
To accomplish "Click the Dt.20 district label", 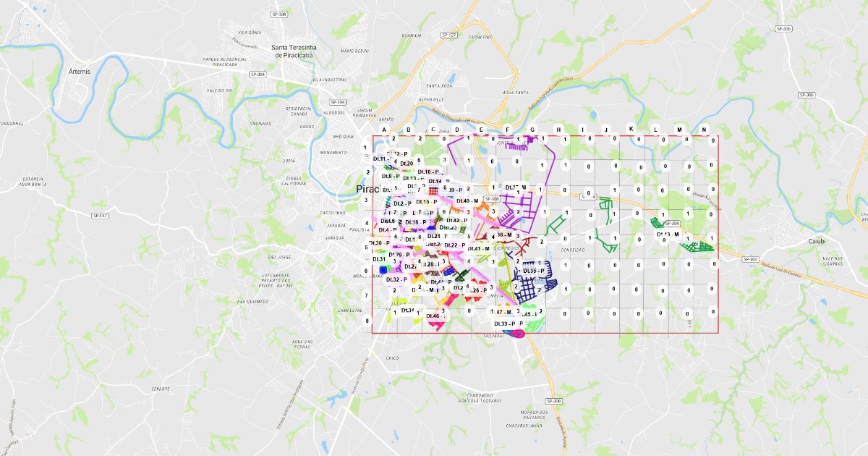I will pyautogui.click(x=406, y=164).
